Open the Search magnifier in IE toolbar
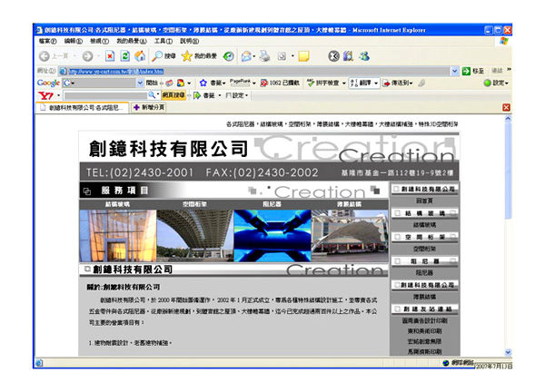This screenshot has height=392, width=545. point(158,56)
